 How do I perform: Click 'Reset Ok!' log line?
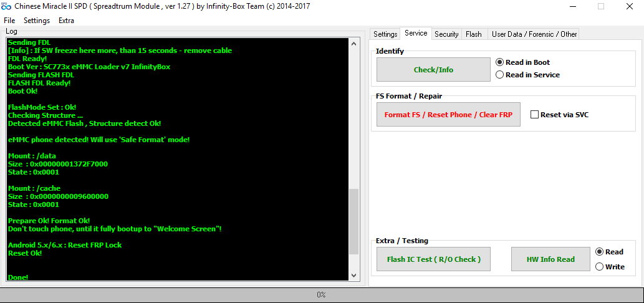(25, 253)
